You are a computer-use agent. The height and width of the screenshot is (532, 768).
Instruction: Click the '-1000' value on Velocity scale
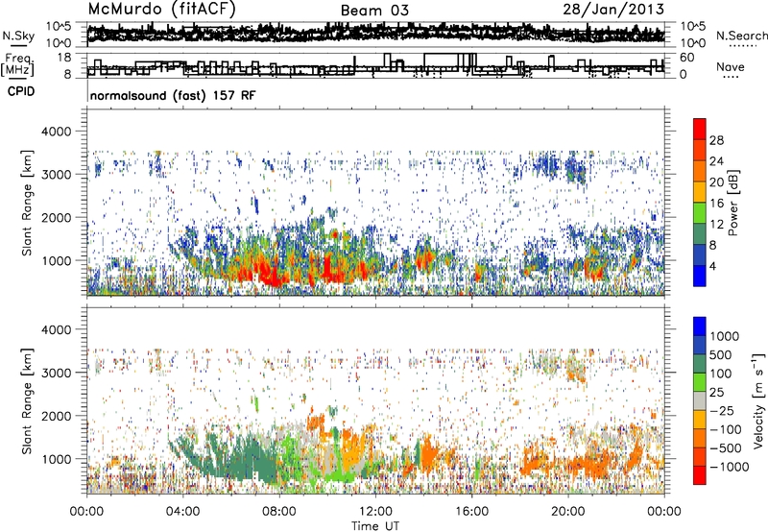pos(729,467)
